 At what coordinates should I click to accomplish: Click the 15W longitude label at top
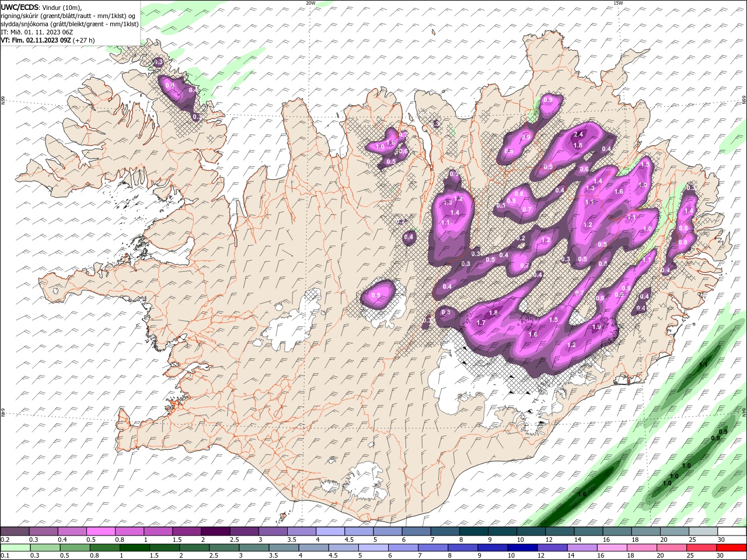(x=618, y=3)
